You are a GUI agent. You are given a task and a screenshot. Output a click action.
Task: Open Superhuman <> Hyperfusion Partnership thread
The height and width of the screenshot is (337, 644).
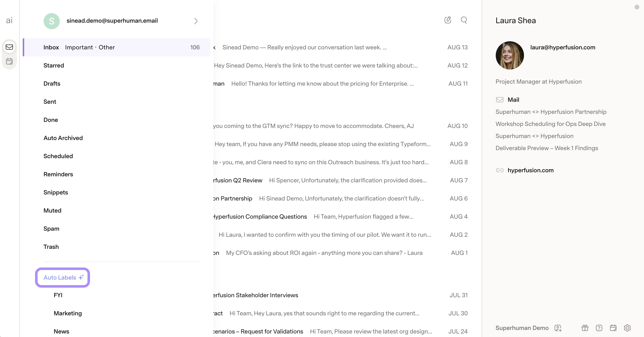click(551, 112)
